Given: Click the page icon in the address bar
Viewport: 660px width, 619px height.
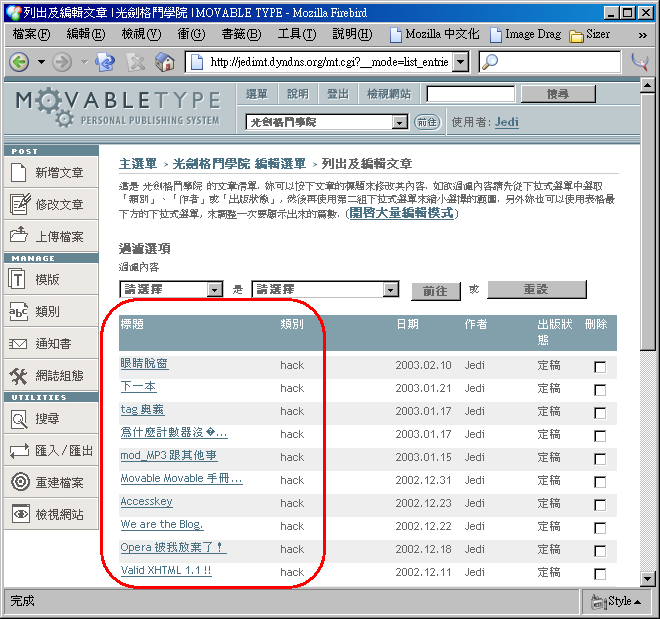Looking at the screenshot, I should coord(197,62).
